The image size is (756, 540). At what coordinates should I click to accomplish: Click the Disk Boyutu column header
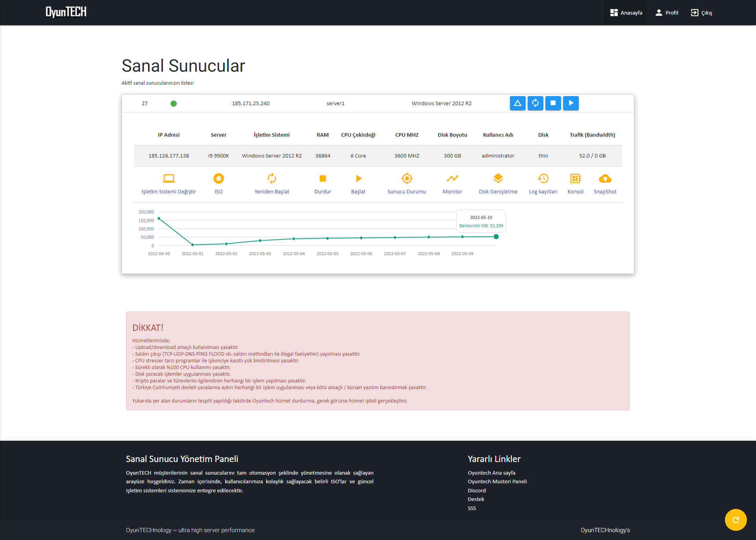pyautogui.click(x=452, y=135)
